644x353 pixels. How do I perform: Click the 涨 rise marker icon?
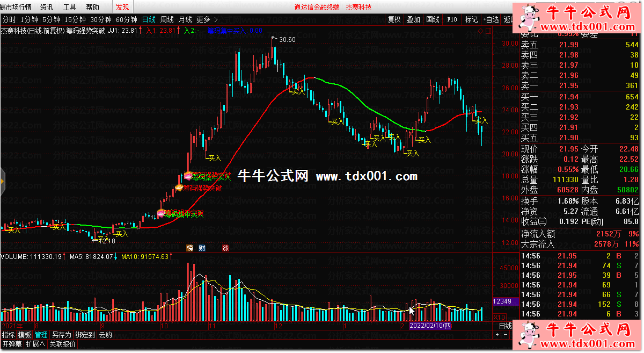226,248
